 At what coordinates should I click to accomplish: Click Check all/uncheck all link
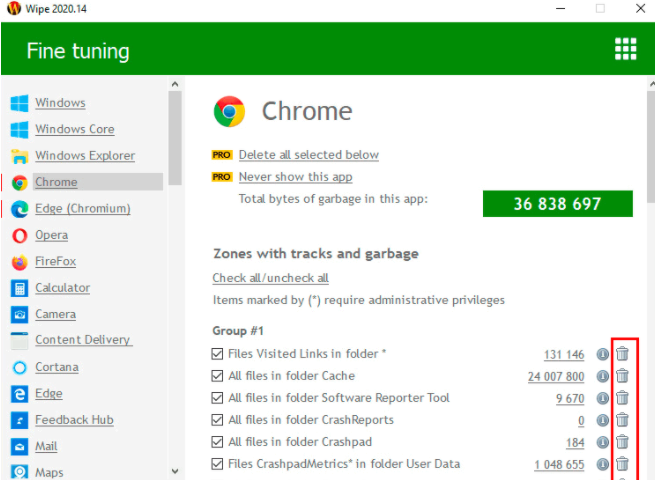coord(271,278)
